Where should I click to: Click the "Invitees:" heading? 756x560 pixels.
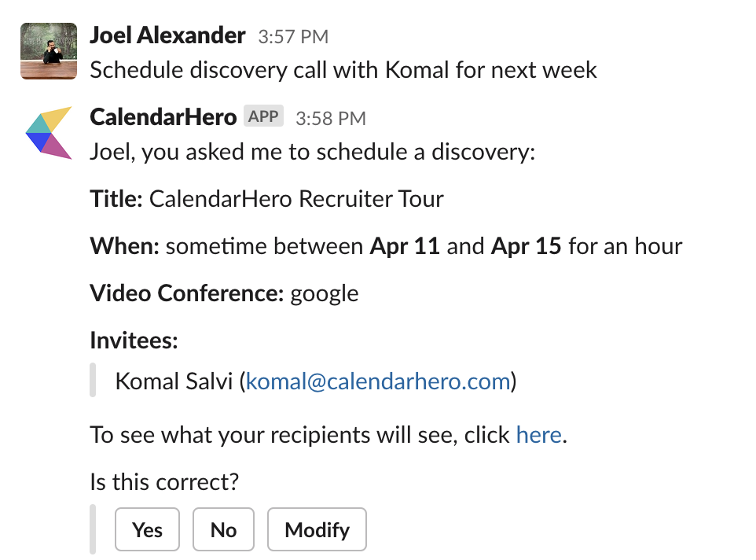point(134,341)
